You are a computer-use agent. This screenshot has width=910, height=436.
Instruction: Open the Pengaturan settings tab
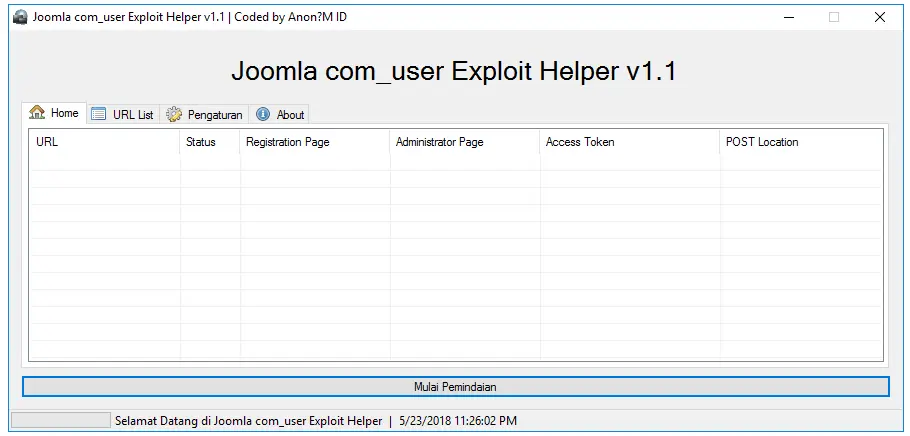coord(204,114)
